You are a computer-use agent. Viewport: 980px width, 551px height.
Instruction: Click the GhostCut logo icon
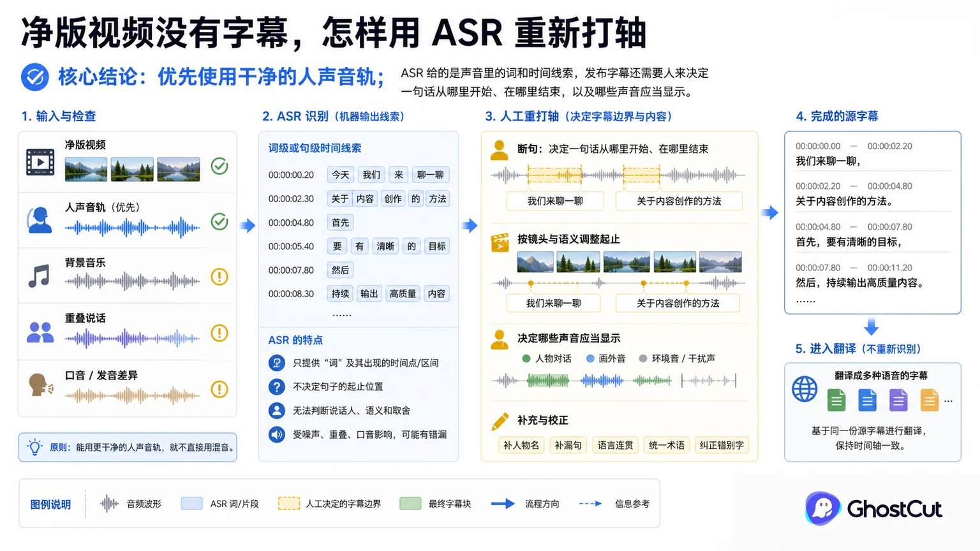coord(823,508)
